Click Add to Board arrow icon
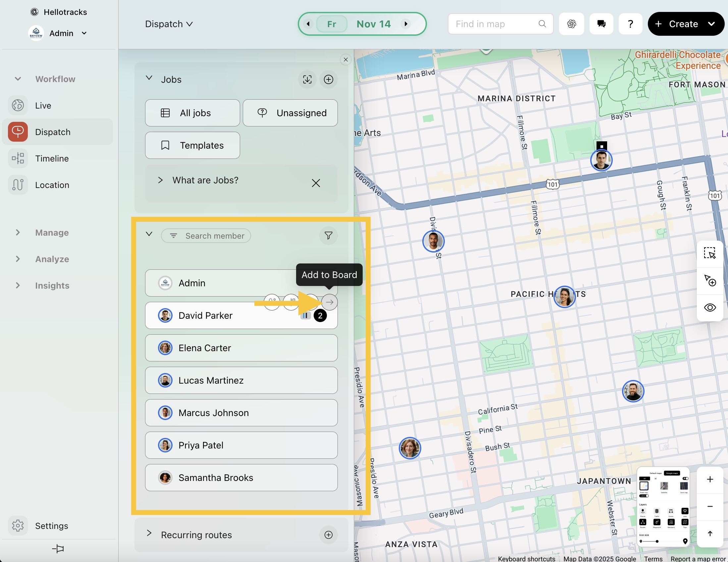Viewport: 728px width, 562px height. [x=329, y=302]
